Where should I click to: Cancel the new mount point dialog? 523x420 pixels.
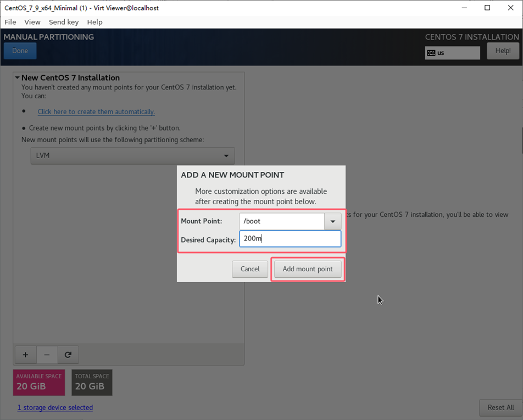(250, 269)
